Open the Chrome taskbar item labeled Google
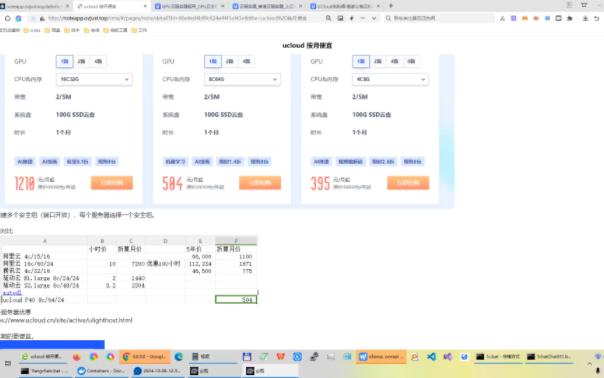The image size is (604, 378). 144,357
